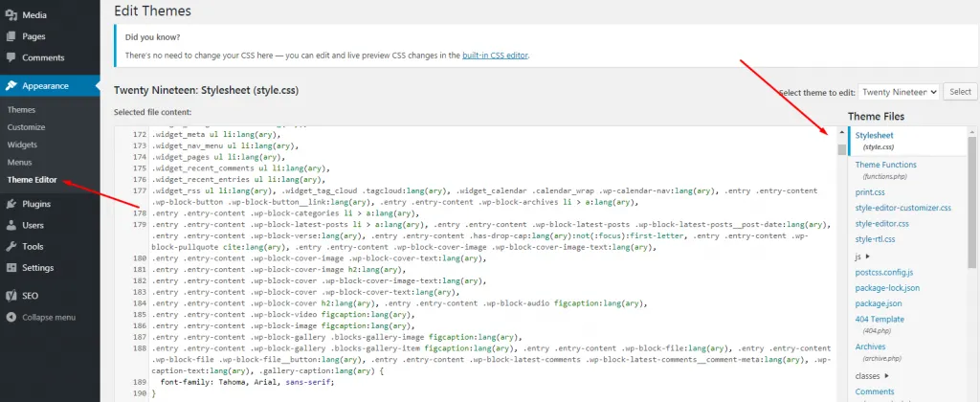Click the Appearance paintbrush icon
This screenshot has height=402, width=980.
pos(11,85)
